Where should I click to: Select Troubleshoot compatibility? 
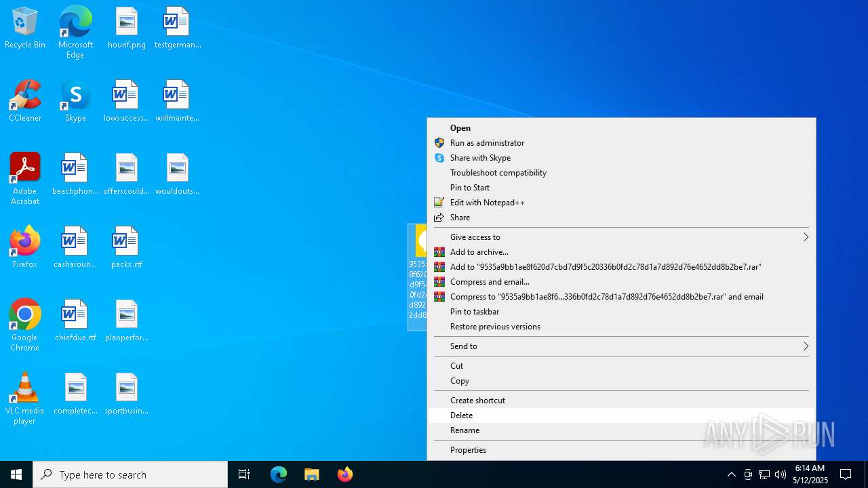[x=621, y=173]
